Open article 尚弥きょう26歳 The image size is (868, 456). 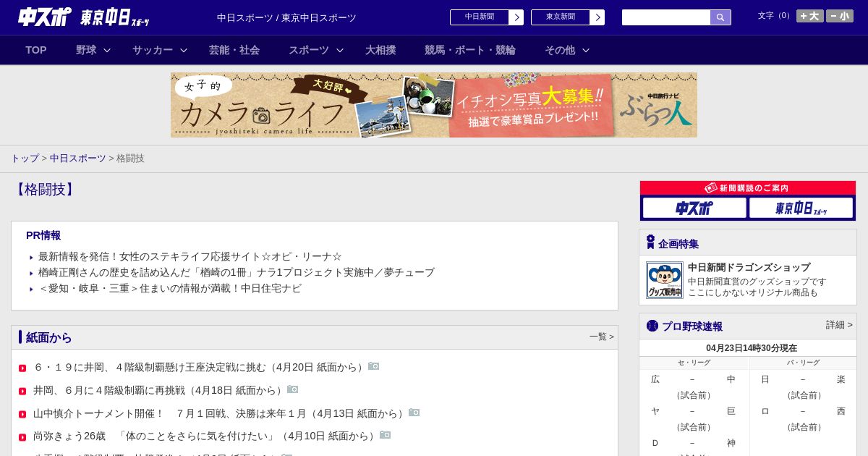pyautogui.click(x=205, y=436)
